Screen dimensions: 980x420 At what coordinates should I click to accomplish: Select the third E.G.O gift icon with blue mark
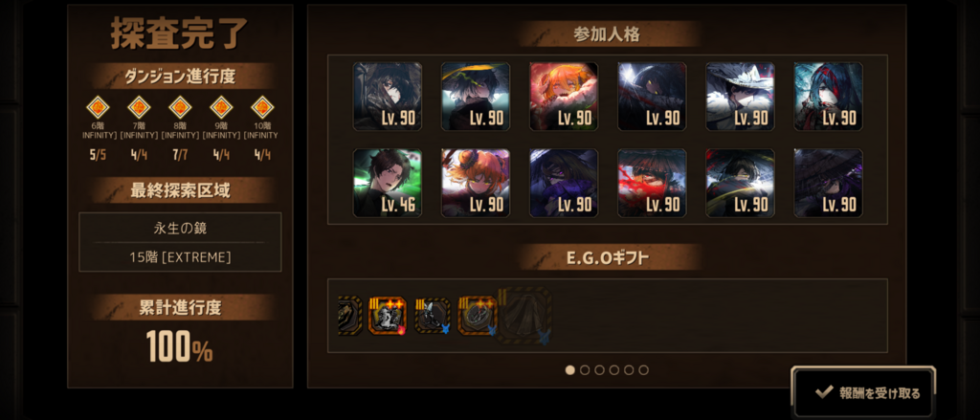pyautogui.click(x=433, y=316)
